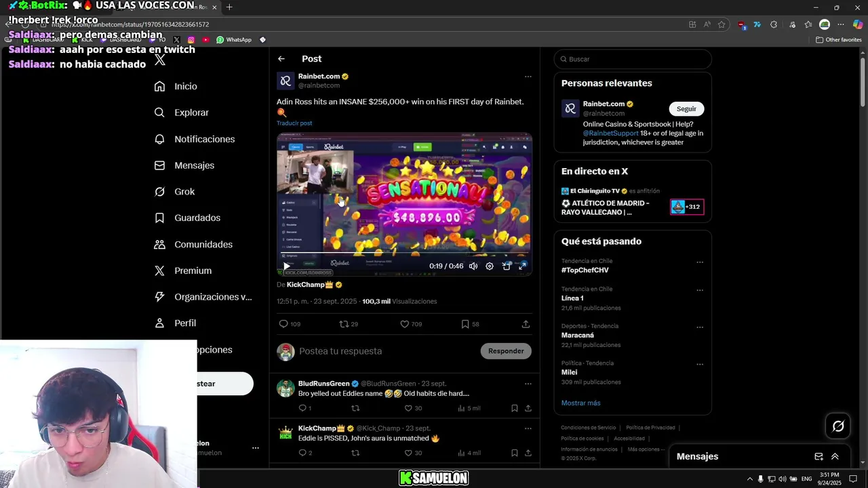Add page to favorites star icon
This screenshot has width=868, height=488.
(x=722, y=24)
